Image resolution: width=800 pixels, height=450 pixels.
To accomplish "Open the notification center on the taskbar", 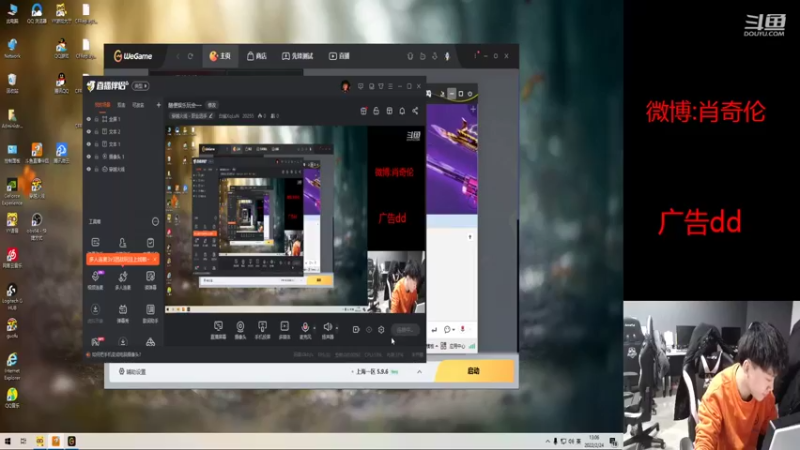I will pyautogui.click(x=613, y=441).
